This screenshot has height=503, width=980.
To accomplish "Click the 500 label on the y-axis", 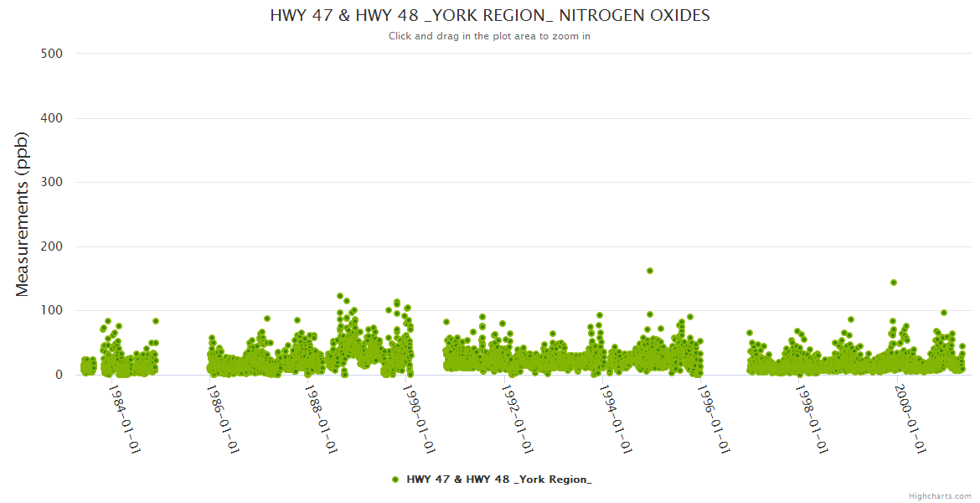I will point(51,54).
